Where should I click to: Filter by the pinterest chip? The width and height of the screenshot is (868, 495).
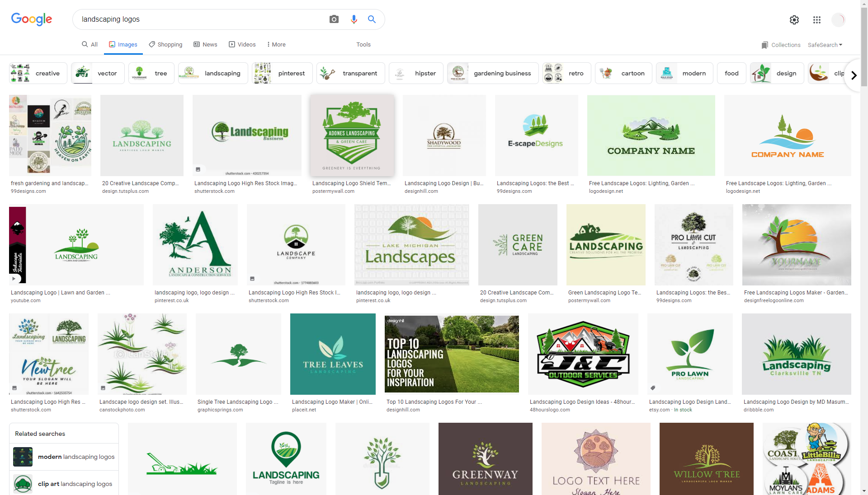coord(282,73)
